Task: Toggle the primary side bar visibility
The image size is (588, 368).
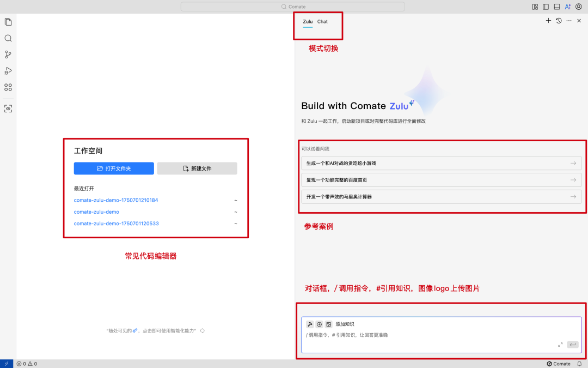Action: point(546,7)
